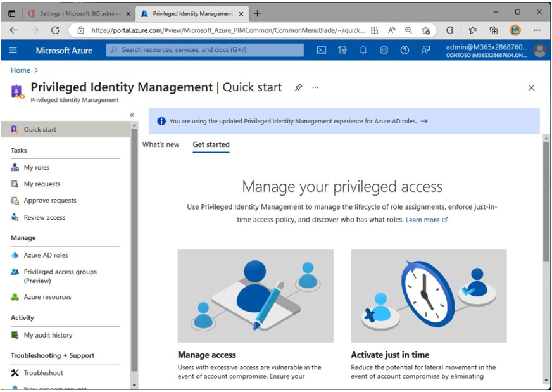Click the Activate just in time illustration
This screenshot has width=552, height=392.
429,296
